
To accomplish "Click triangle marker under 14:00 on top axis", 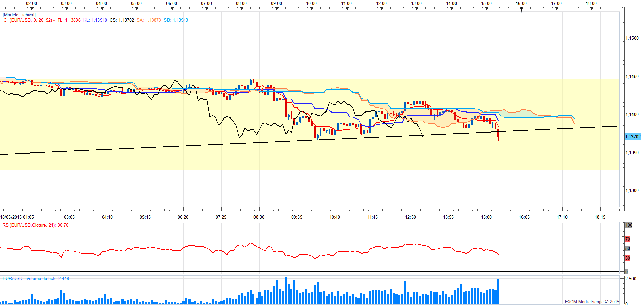I will (452, 9).
